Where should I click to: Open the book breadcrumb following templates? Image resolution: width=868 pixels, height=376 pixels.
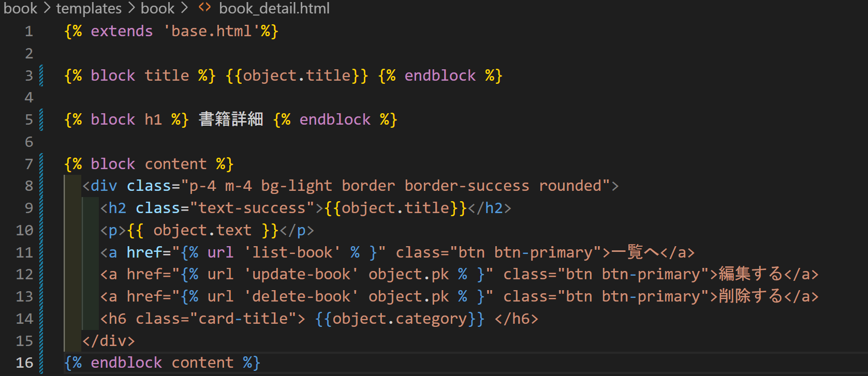[157, 8]
